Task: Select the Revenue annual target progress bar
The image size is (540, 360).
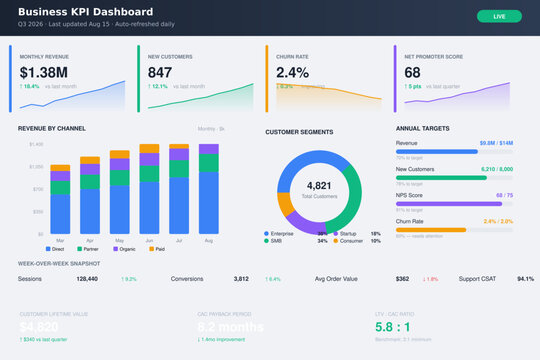Action: [454, 152]
